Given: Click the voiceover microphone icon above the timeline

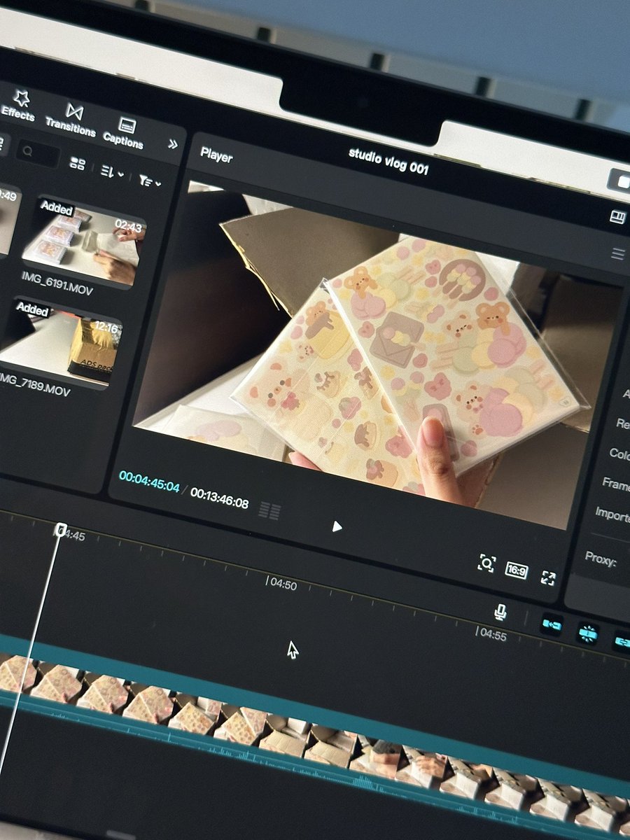Looking at the screenshot, I should coord(501,611).
